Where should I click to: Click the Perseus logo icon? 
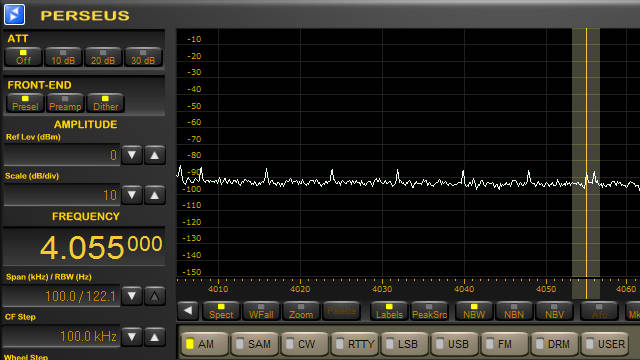[15, 14]
